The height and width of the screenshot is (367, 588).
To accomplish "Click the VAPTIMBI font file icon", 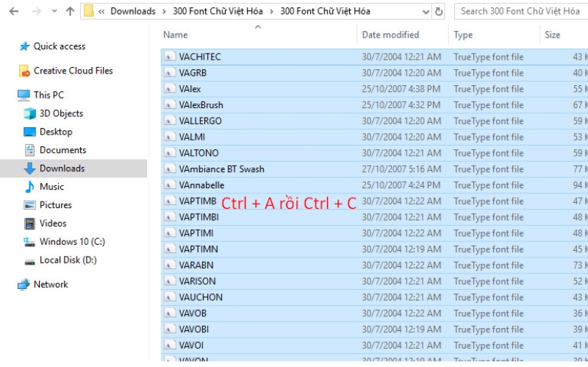I will 170,217.
